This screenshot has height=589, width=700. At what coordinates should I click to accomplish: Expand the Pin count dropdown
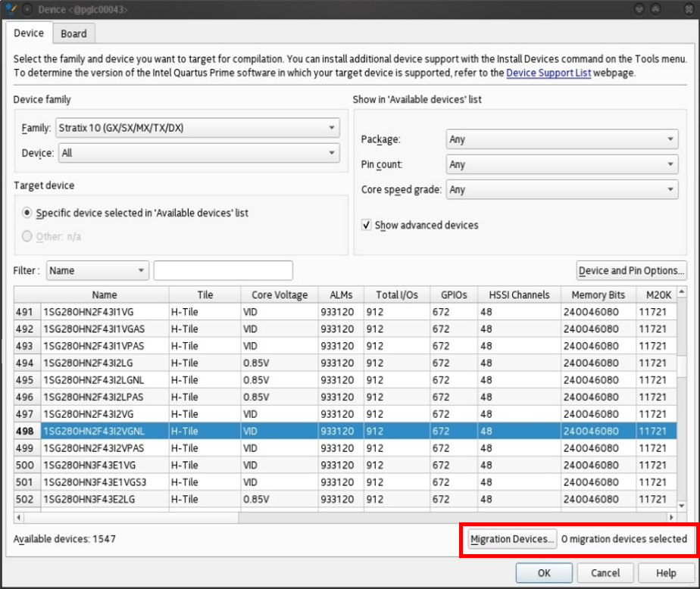[x=561, y=164]
